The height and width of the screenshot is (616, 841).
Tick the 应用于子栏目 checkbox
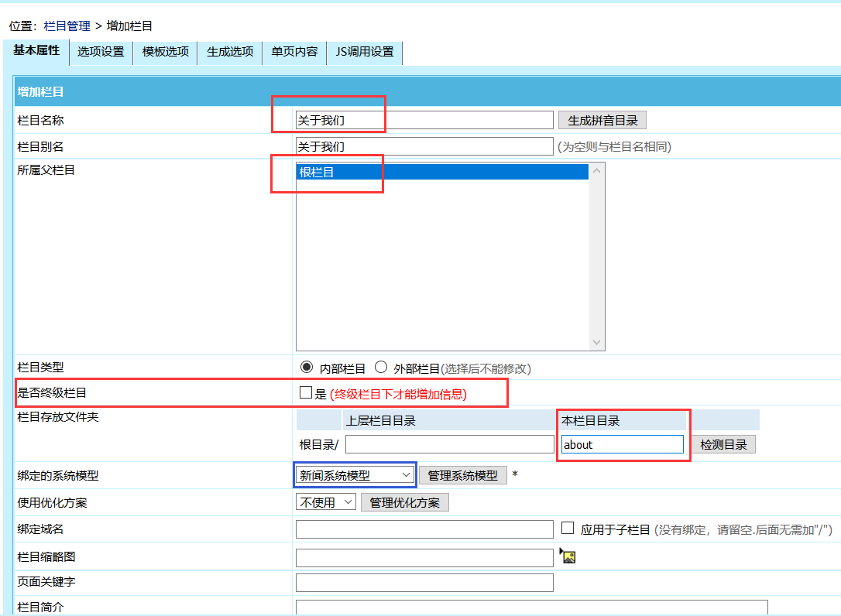click(568, 528)
